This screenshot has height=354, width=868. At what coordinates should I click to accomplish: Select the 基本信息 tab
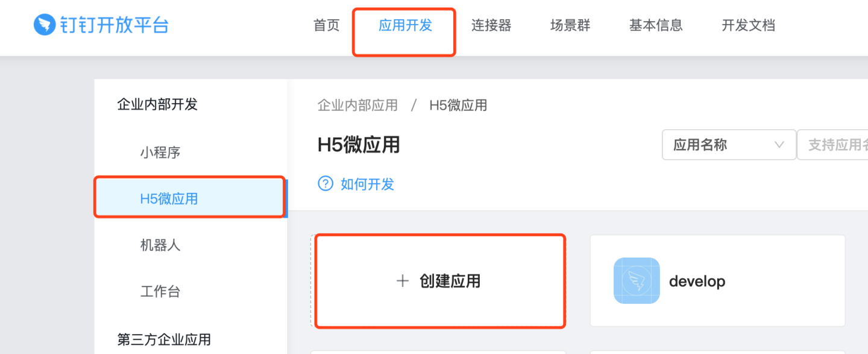coord(656,25)
